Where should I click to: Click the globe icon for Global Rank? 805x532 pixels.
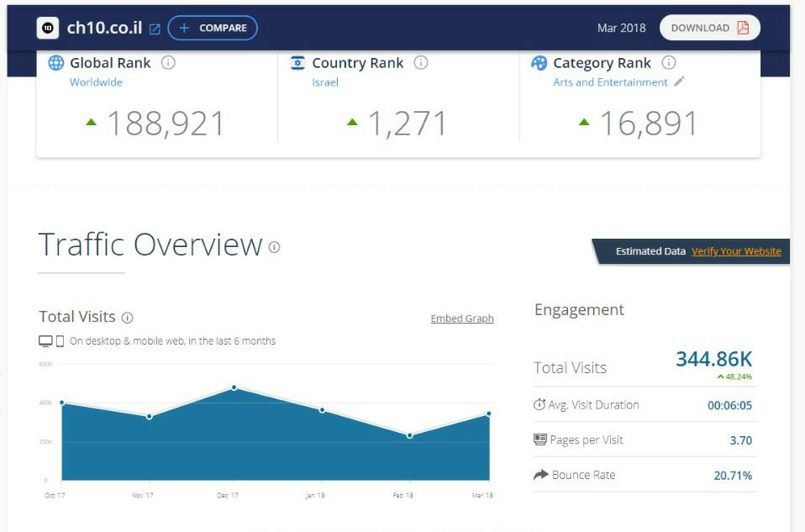[55, 63]
